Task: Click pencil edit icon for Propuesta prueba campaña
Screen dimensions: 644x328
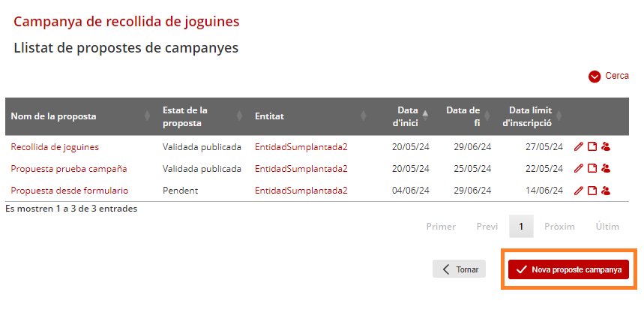Action: click(578, 169)
